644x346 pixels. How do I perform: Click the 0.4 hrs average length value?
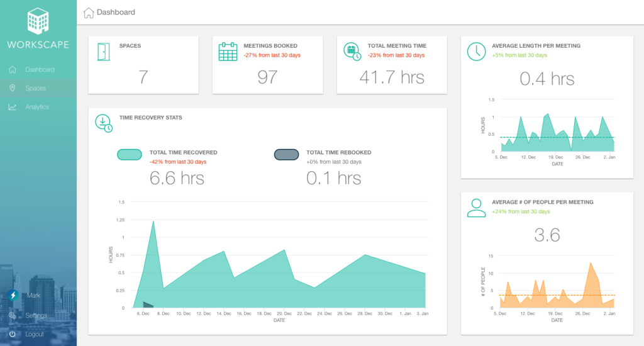(547, 79)
